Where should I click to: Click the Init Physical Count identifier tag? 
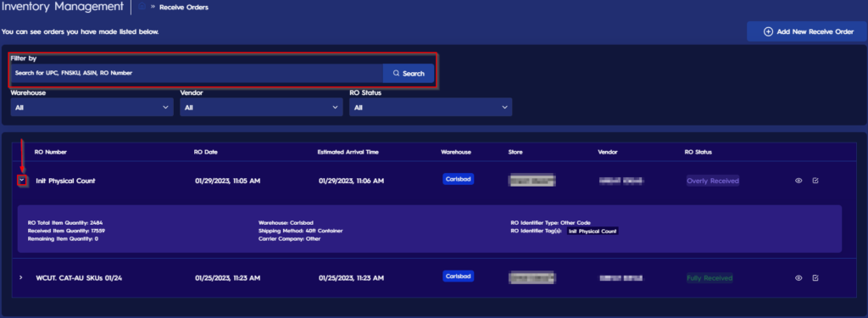click(593, 231)
